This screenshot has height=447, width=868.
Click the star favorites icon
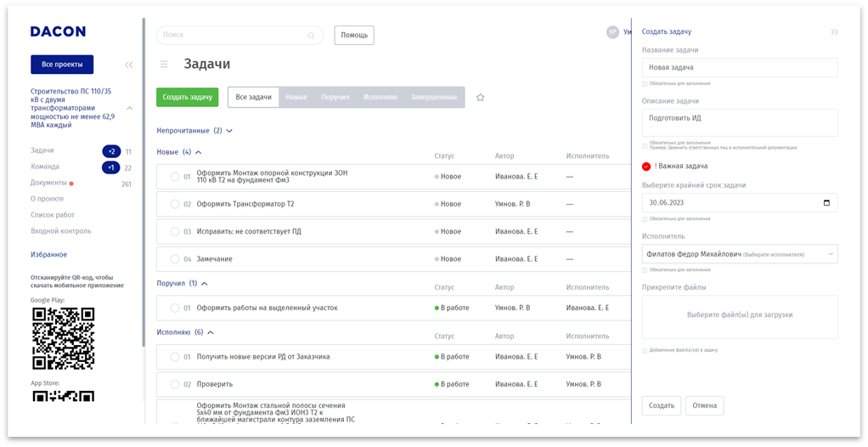click(x=480, y=98)
